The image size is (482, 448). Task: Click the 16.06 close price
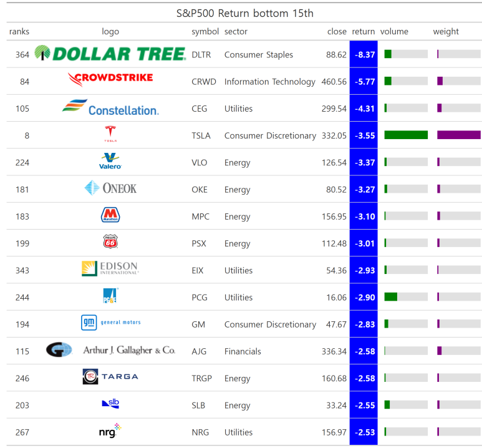tap(336, 298)
